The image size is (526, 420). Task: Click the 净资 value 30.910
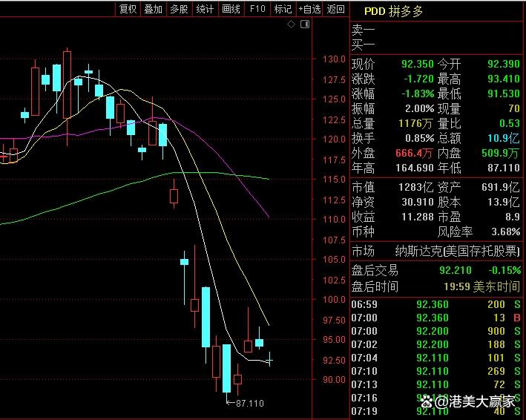[418, 202]
